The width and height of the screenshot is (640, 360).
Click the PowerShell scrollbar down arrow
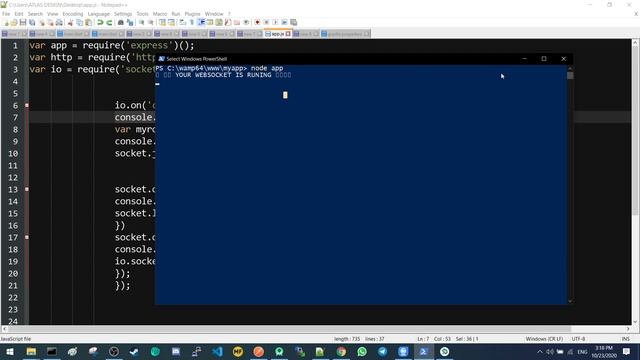tap(570, 301)
